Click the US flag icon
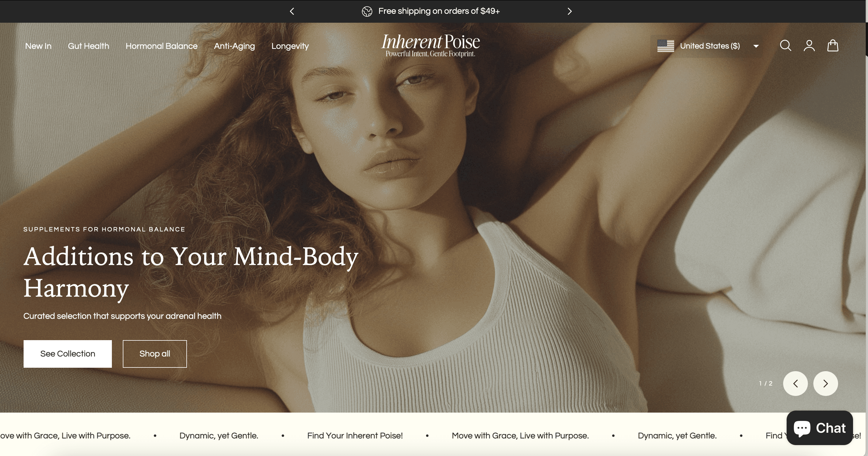Screen dimensions: 868x456 coord(666,46)
